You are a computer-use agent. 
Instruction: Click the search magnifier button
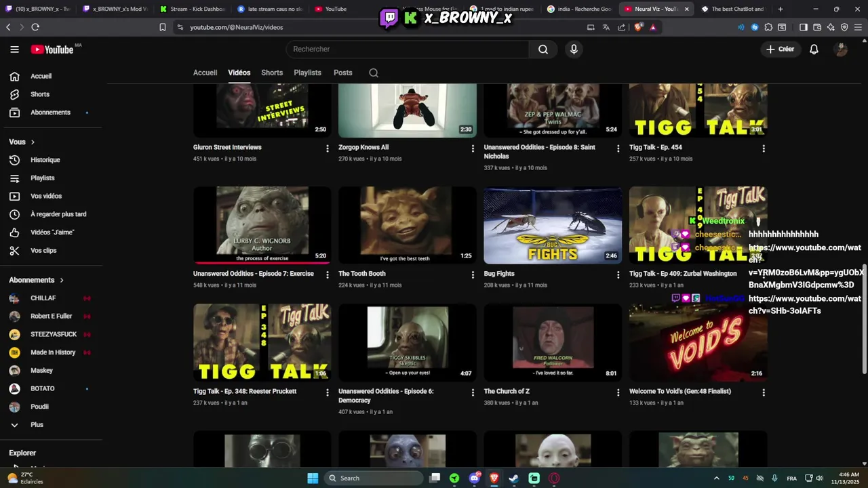[x=543, y=49]
